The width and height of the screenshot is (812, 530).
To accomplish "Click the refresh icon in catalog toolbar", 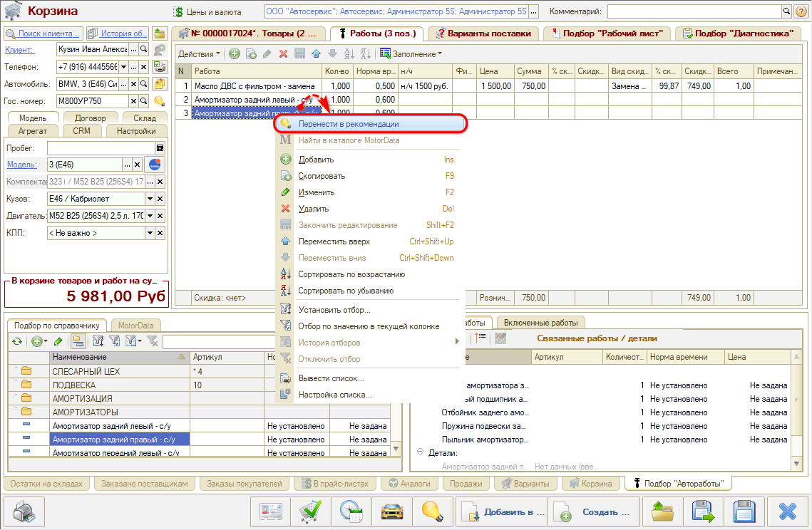I will [17, 341].
